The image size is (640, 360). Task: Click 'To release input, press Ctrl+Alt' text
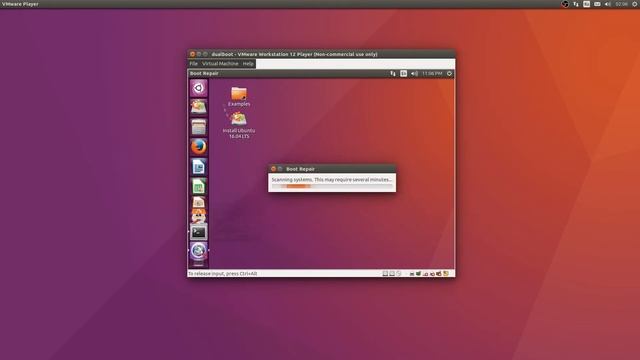coord(222,274)
